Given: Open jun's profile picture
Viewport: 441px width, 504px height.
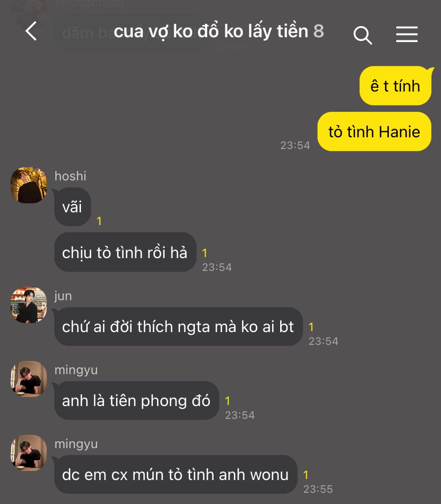Looking at the screenshot, I should point(29,305).
